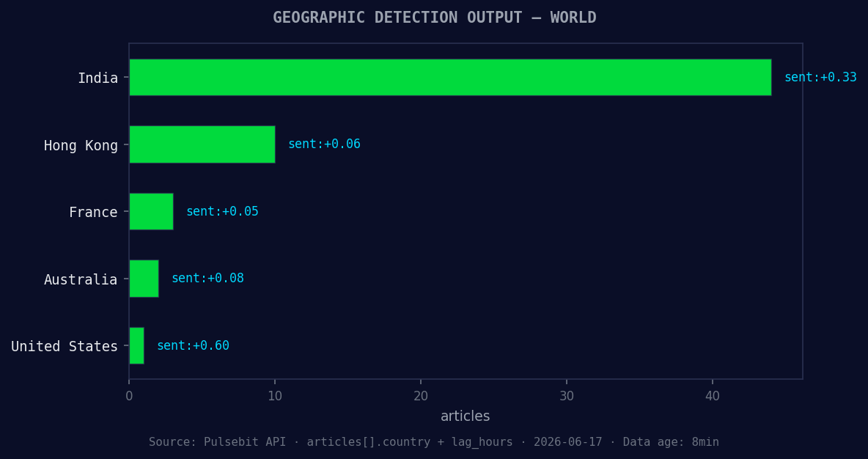
Task: Click the 'Australia' axis label
Action: (x=81, y=279)
